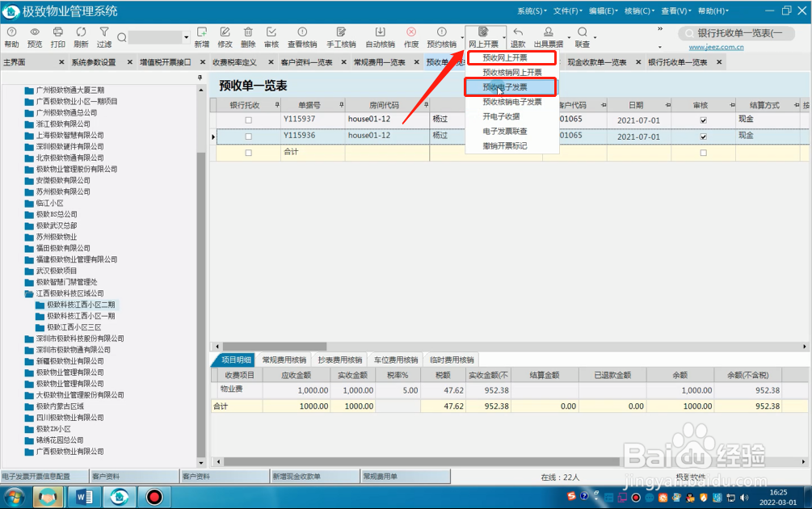The width and height of the screenshot is (812, 509).
Task: Click the upper grid horizontal scrollbar thumb
Action: pyautogui.click(x=275, y=347)
